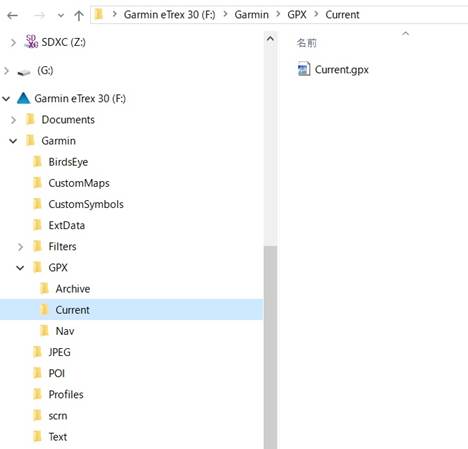
Task: Select the BirdsEye folder
Action: click(68, 162)
